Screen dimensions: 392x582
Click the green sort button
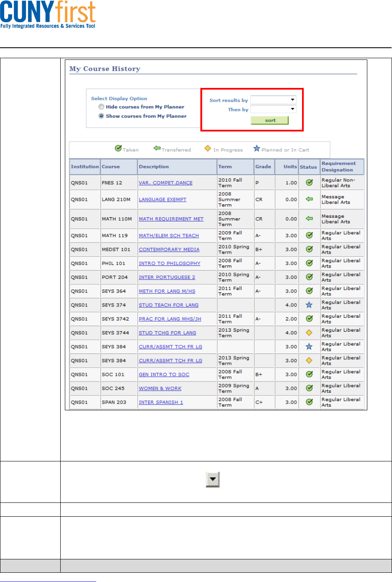[270, 120]
